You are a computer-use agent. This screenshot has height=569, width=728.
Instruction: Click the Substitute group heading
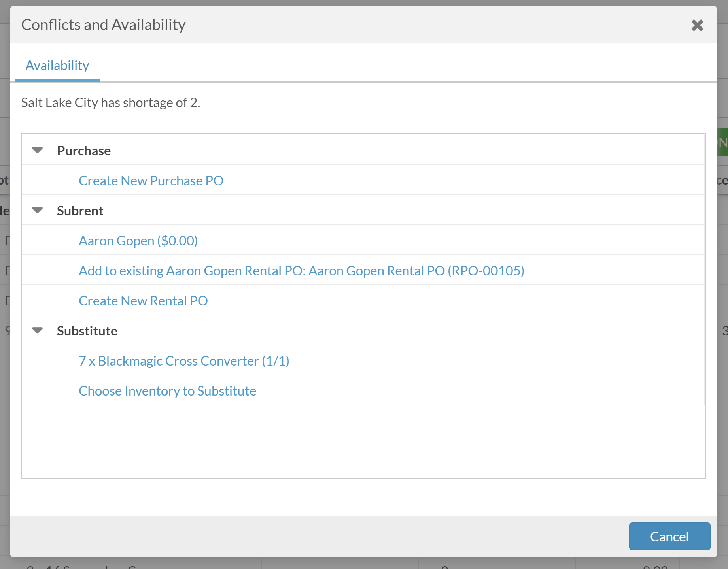pos(87,331)
